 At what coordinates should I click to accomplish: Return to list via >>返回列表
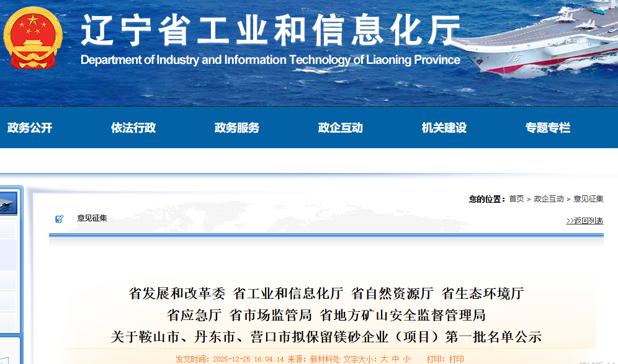click(x=584, y=221)
